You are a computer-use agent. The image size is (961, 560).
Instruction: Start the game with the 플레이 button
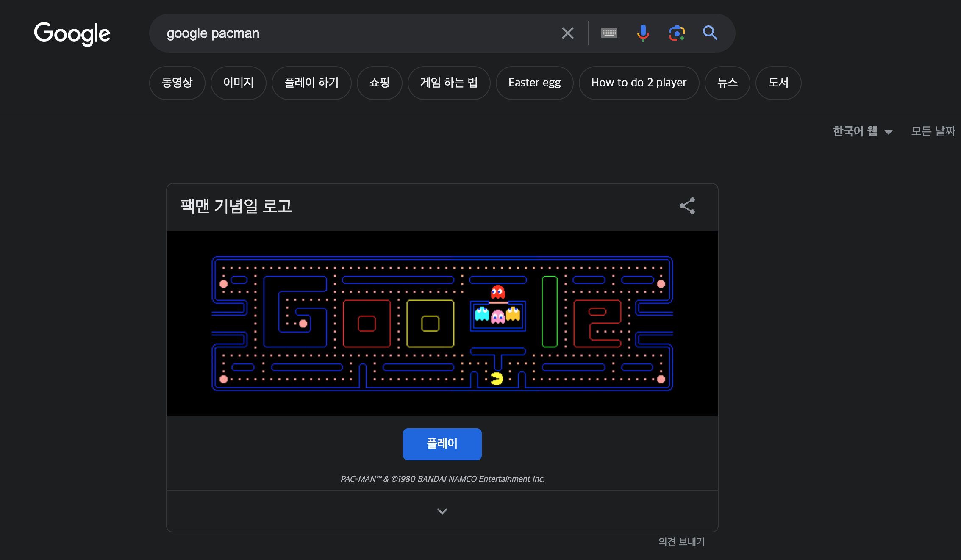point(442,444)
